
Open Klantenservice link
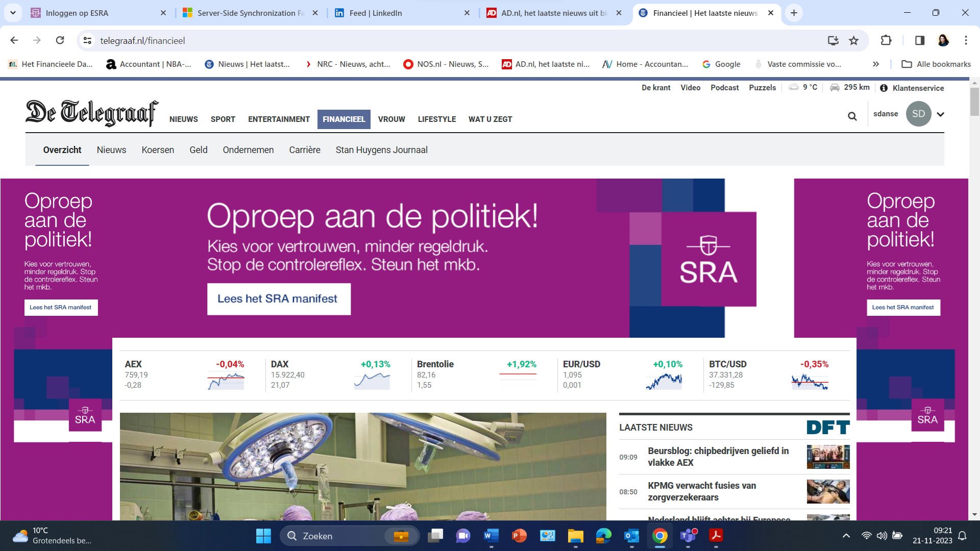tap(912, 88)
